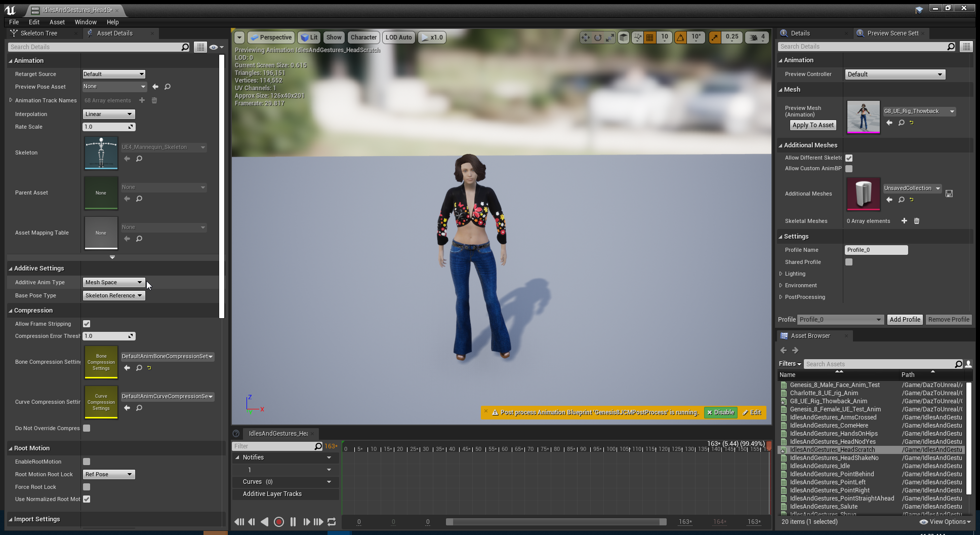Enable Do Not Override Compression checkbox
The image size is (980, 535).
coord(87,428)
